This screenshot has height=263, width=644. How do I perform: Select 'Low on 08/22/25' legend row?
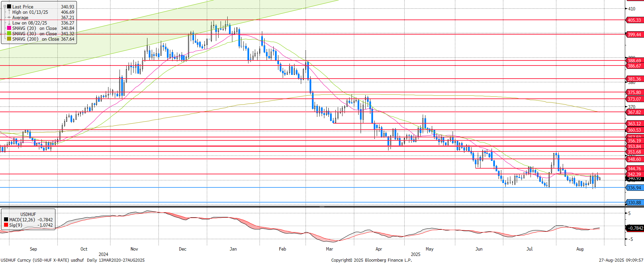[x=30, y=23]
